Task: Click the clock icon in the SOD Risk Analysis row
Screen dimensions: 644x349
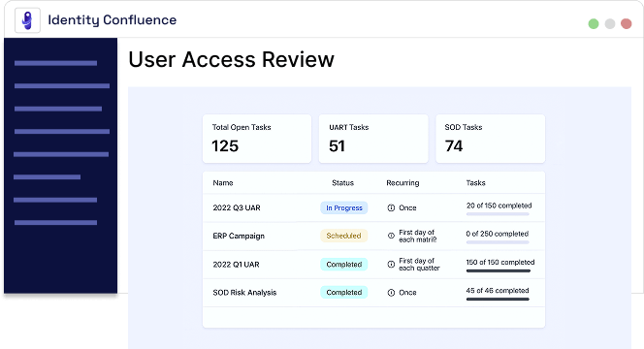Action: coord(391,293)
